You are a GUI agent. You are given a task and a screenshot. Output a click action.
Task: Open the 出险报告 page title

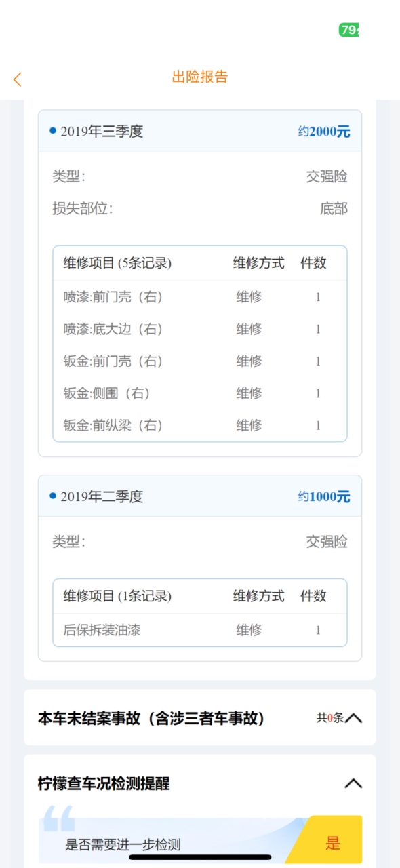pyautogui.click(x=200, y=77)
